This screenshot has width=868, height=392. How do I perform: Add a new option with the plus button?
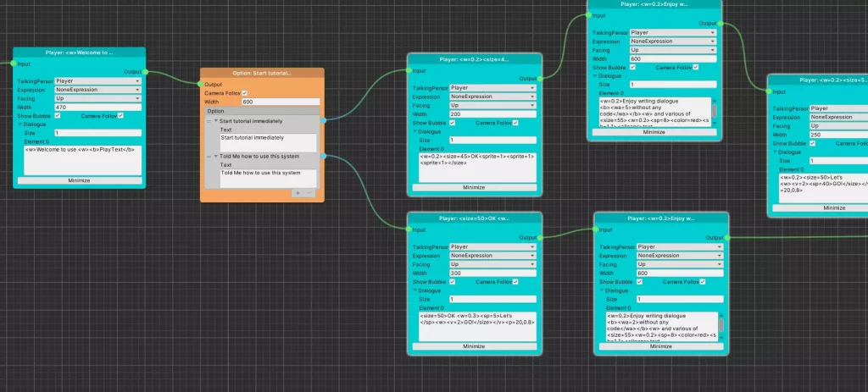pos(298,193)
